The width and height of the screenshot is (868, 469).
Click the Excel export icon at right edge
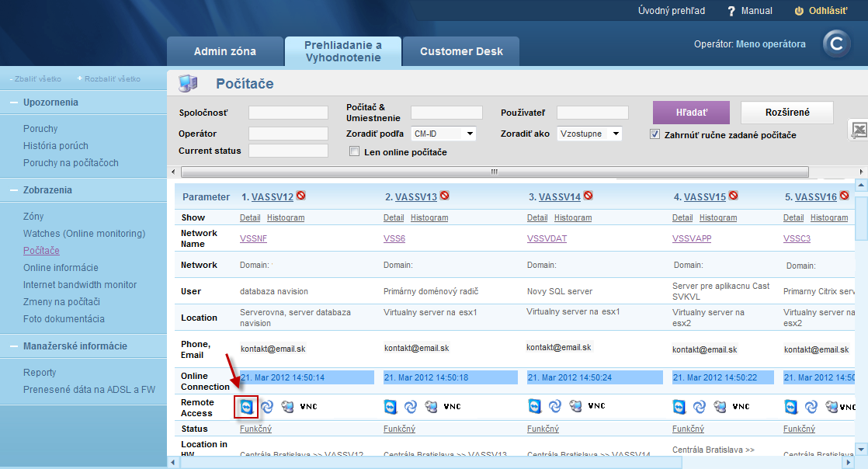click(x=859, y=130)
